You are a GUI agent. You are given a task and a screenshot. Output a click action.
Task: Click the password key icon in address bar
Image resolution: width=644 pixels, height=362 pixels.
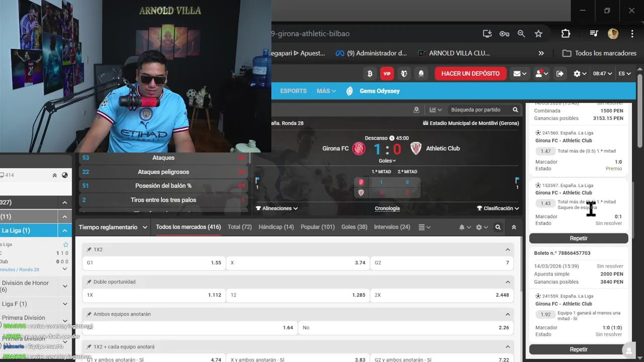(504, 34)
